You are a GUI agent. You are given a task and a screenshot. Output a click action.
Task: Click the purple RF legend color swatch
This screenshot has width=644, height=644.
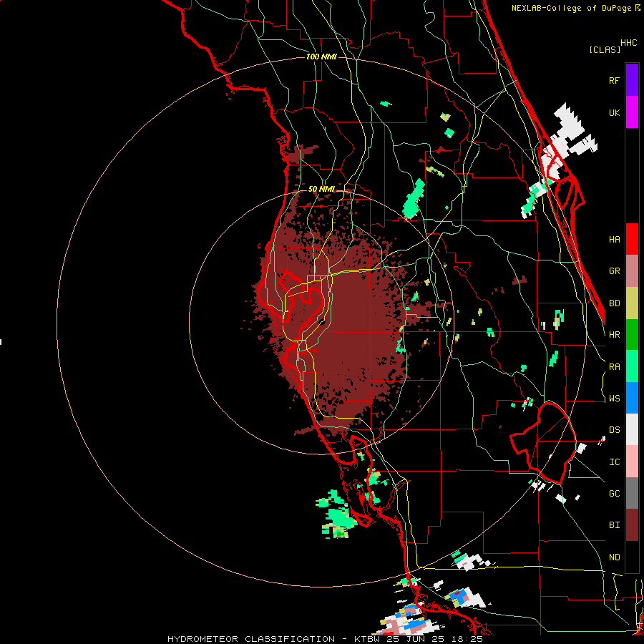632,80
